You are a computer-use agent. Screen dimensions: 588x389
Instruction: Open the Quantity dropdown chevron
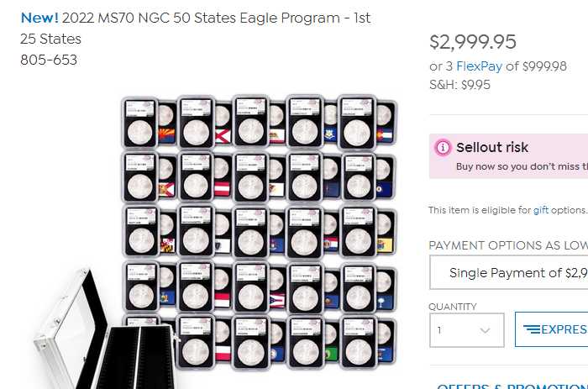click(x=485, y=330)
